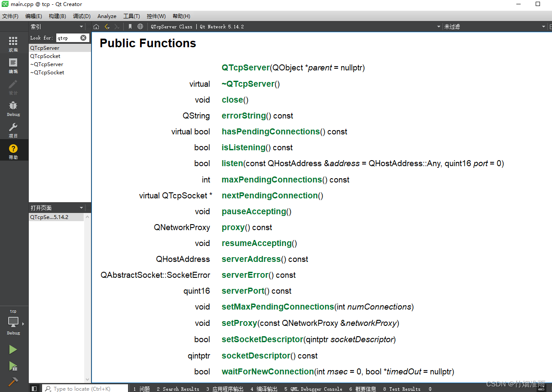The height and width of the screenshot is (392, 552).
Task: Clear the Look for search field
Action: (83, 38)
